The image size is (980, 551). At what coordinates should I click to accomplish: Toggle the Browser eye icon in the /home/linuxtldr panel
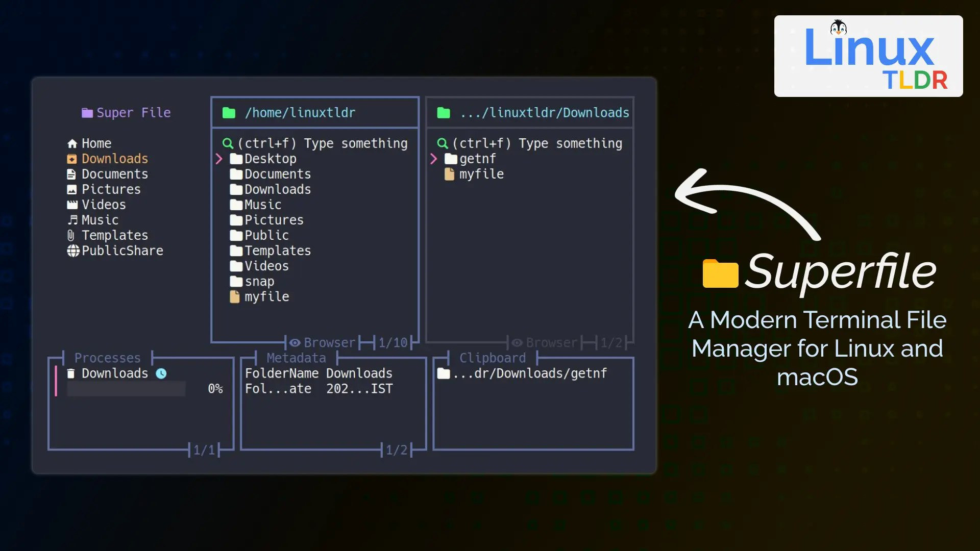pyautogui.click(x=295, y=343)
